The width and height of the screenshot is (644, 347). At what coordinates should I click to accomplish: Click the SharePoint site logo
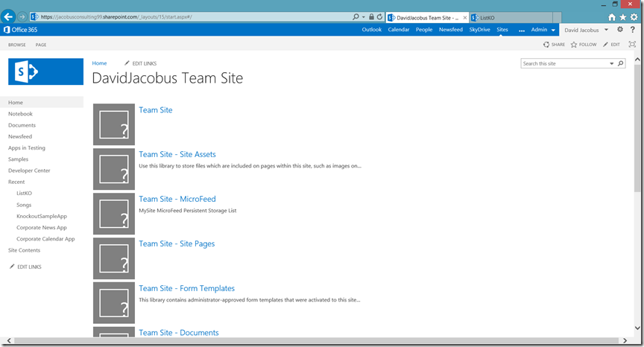pos(45,71)
